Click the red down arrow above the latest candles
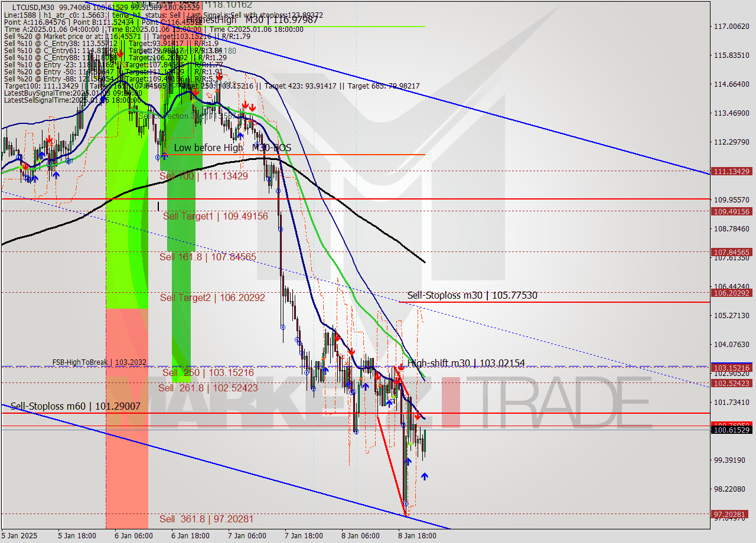 pyautogui.click(x=418, y=417)
